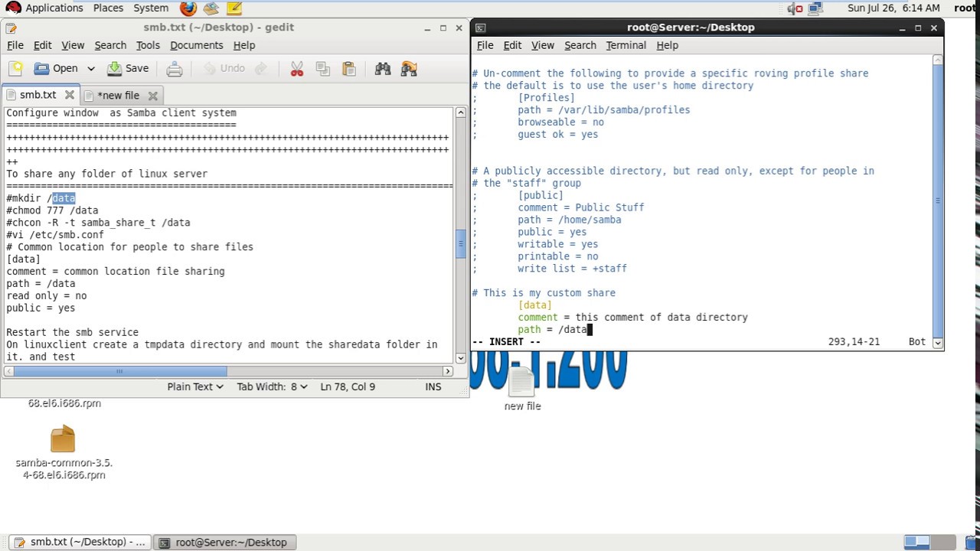This screenshot has height=551, width=980.
Task: Click the date and time clock
Action: point(893,8)
